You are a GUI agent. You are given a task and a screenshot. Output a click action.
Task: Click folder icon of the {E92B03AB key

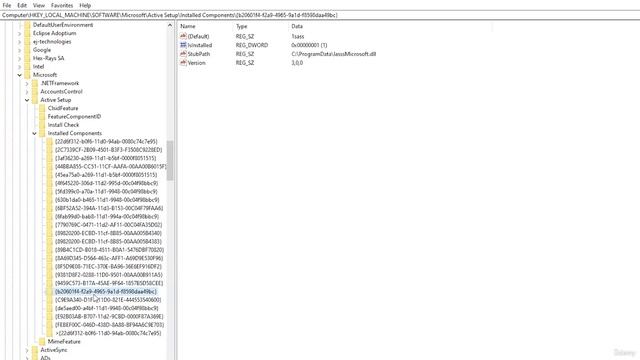50,316
